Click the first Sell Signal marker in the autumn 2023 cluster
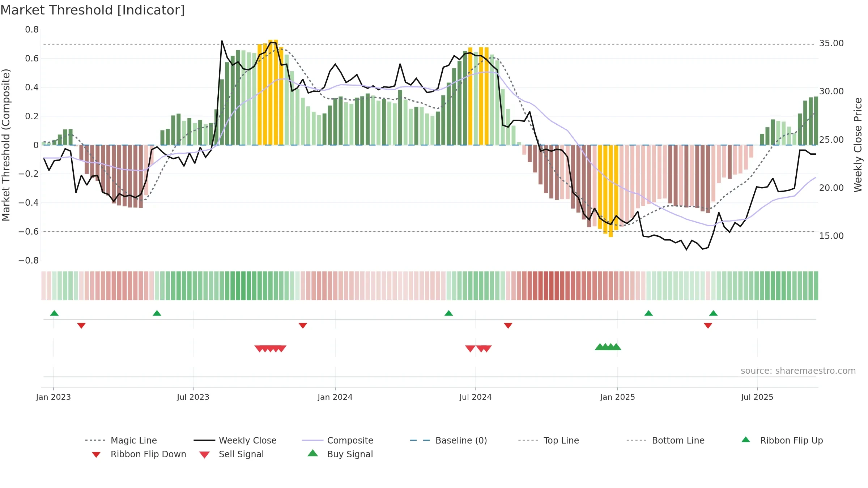The image size is (868, 488). 259,348
